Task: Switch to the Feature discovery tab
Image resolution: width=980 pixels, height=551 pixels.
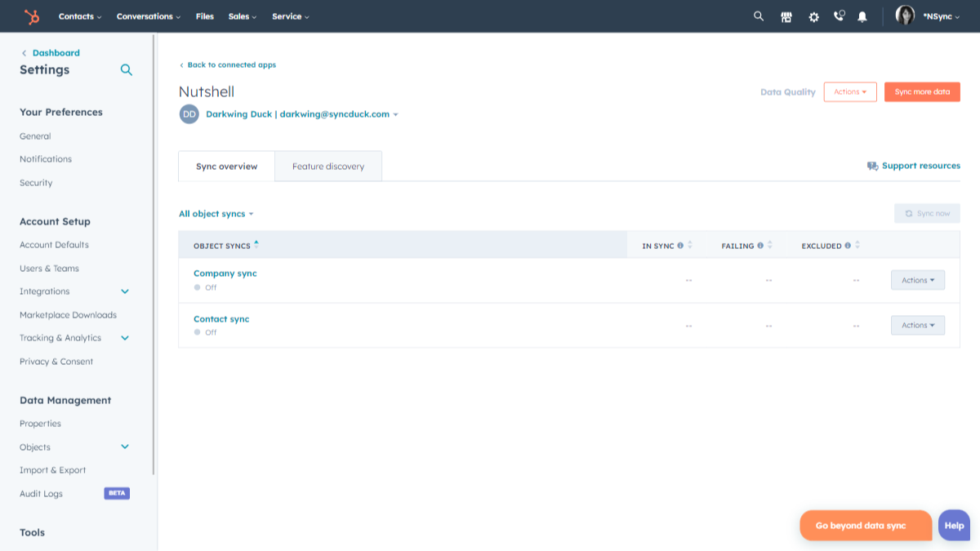Action: 328,167
